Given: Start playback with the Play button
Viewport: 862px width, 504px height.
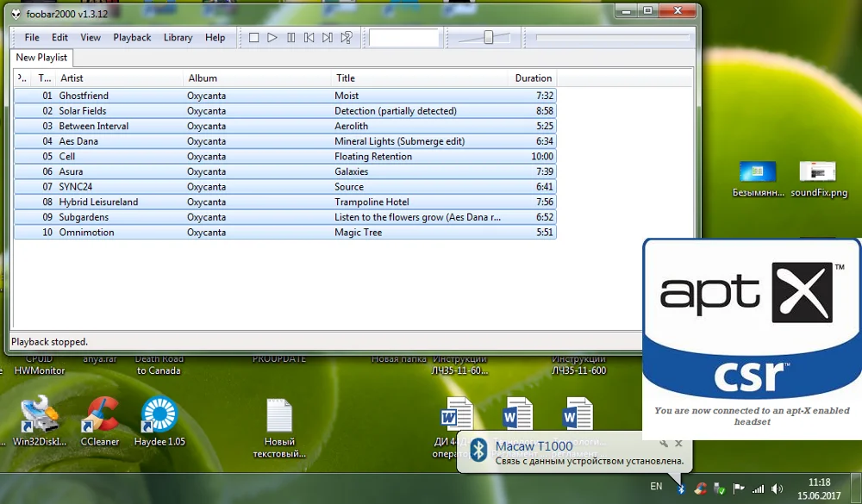Looking at the screenshot, I should pos(272,37).
